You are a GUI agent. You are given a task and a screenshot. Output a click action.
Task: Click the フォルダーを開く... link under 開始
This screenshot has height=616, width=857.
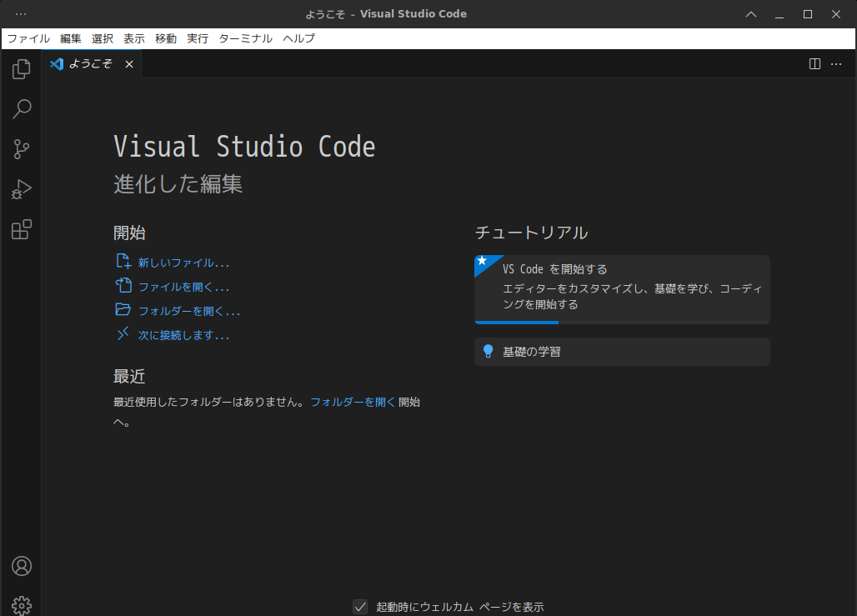189,311
